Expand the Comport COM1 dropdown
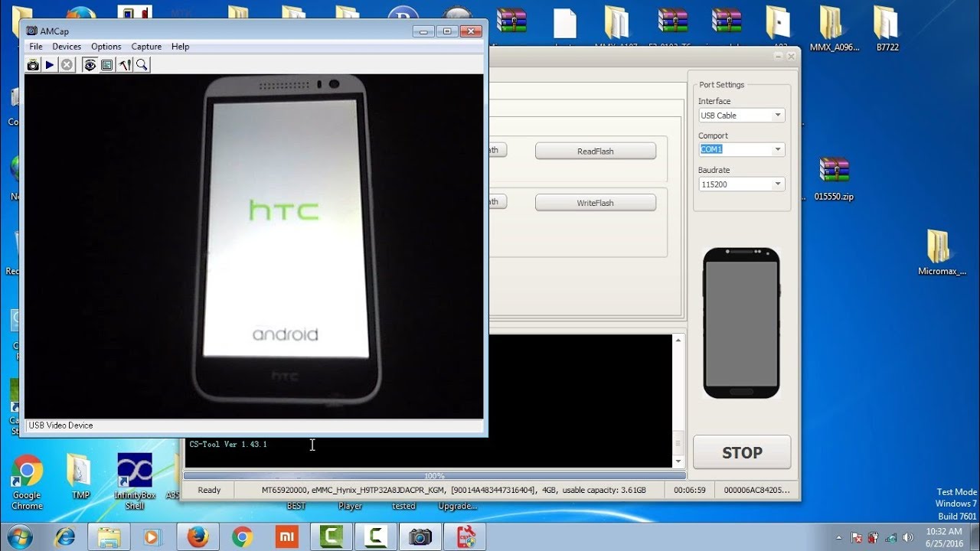Screen dimensions: 980x551 778,150
